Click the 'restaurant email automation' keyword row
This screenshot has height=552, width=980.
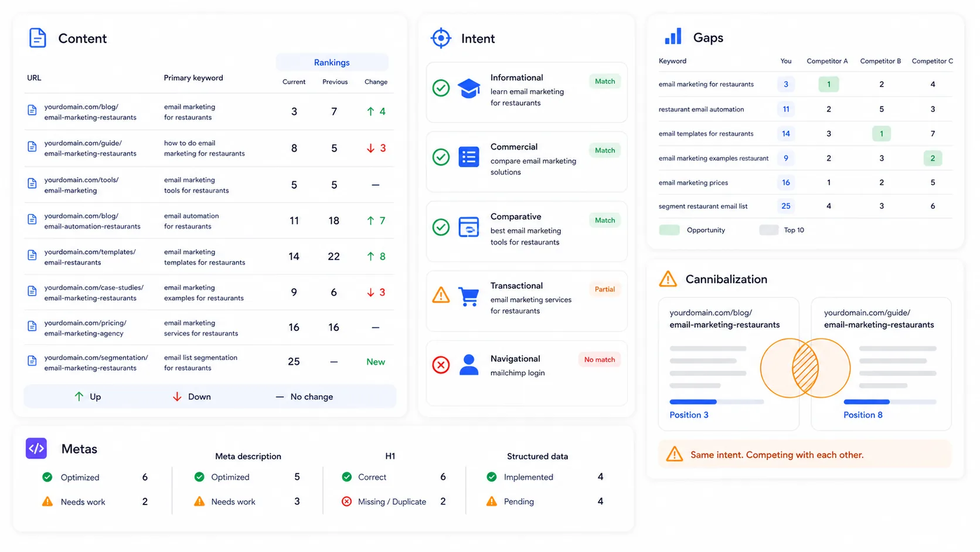(805, 109)
